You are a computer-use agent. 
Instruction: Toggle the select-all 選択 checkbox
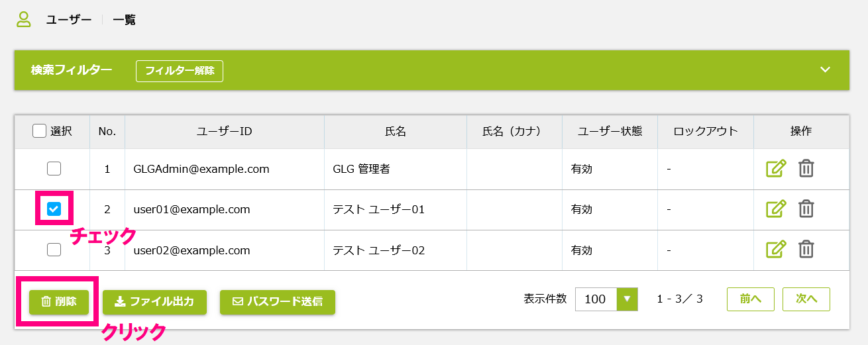point(39,131)
